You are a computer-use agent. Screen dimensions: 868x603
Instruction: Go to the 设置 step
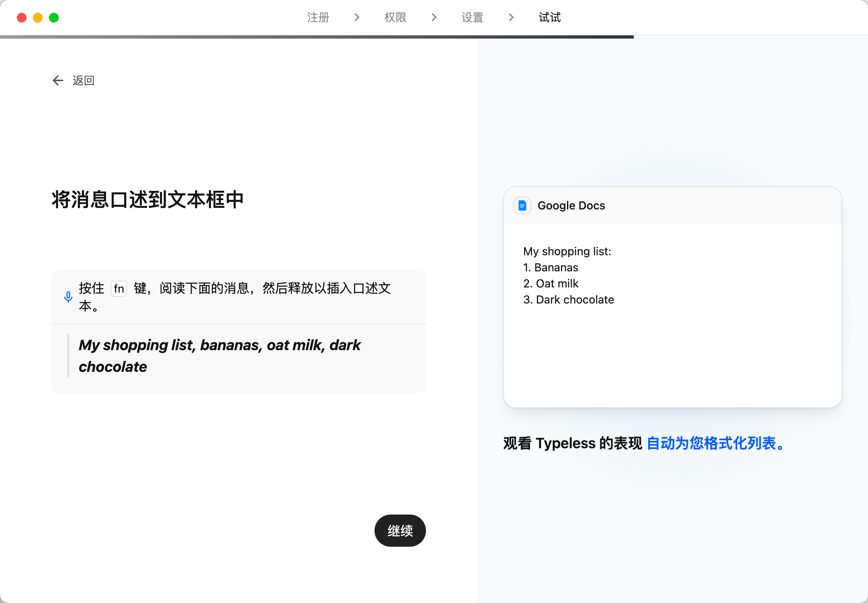(472, 17)
